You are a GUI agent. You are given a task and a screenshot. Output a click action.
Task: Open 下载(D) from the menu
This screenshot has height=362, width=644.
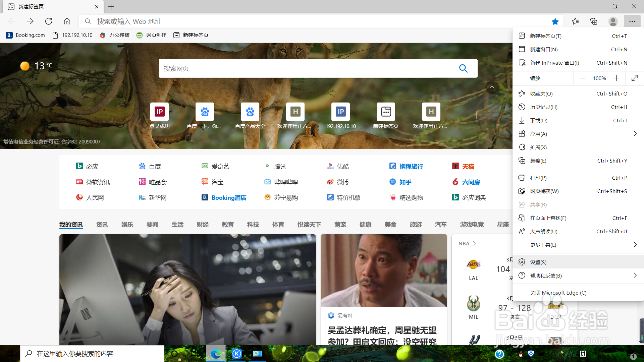pyautogui.click(x=578, y=120)
